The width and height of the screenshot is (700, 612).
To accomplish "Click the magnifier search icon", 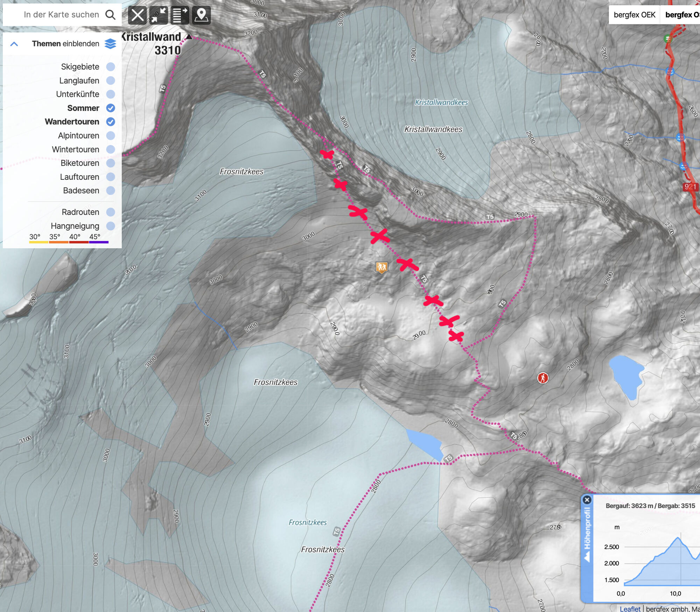I will point(110,15).
